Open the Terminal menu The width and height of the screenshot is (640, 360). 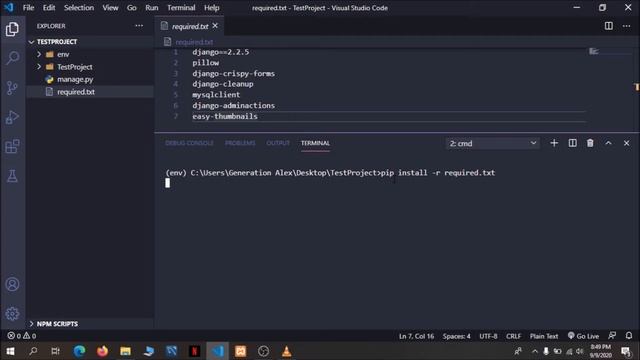(181, 8)
